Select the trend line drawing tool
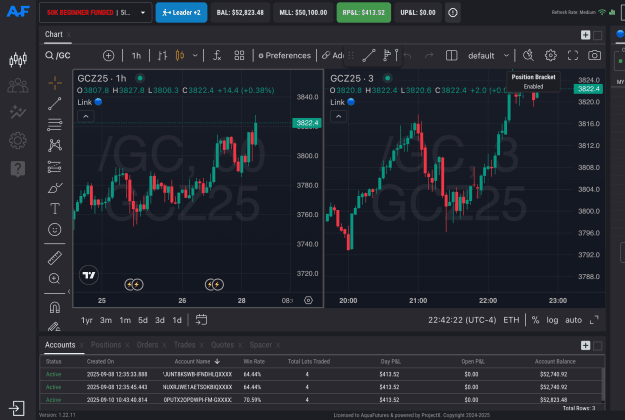The width and height of the screenshot is (625, 420). pyautogui.click(x=55, y=104)
